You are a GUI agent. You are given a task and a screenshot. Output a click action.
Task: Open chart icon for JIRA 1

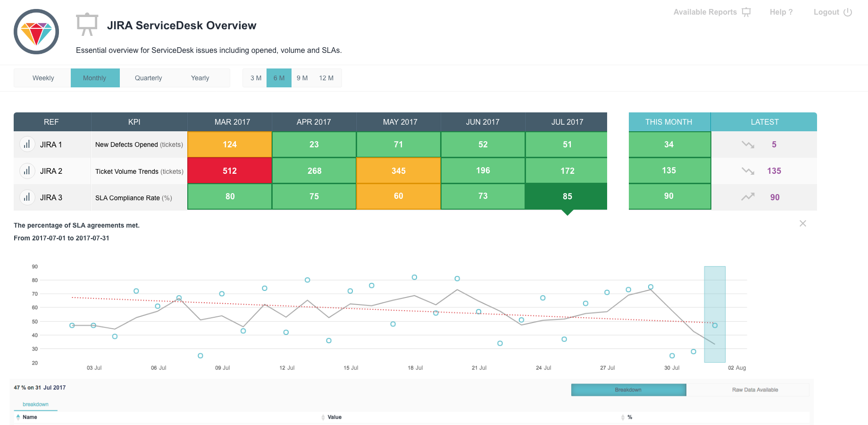coord(27,144)
